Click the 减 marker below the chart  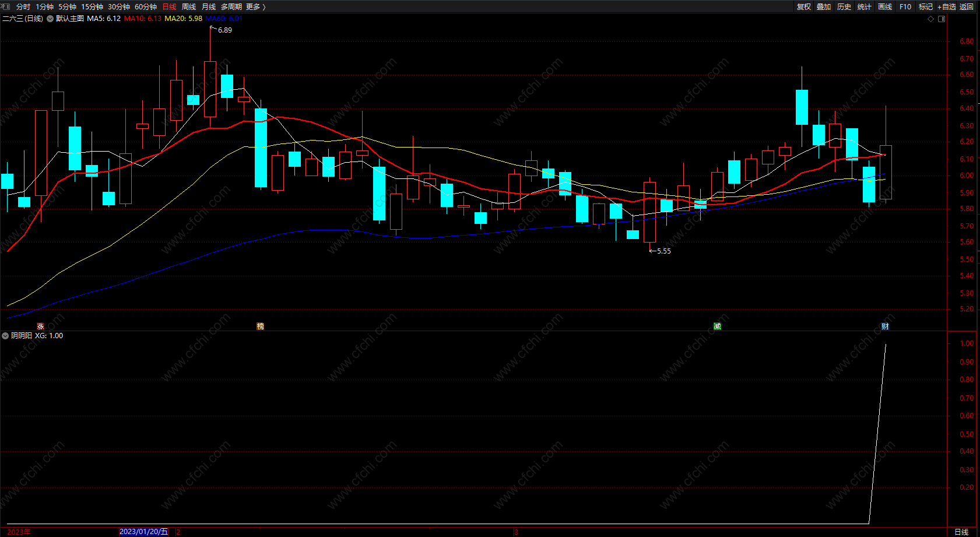pyautogui.click(x=717, y=327)
